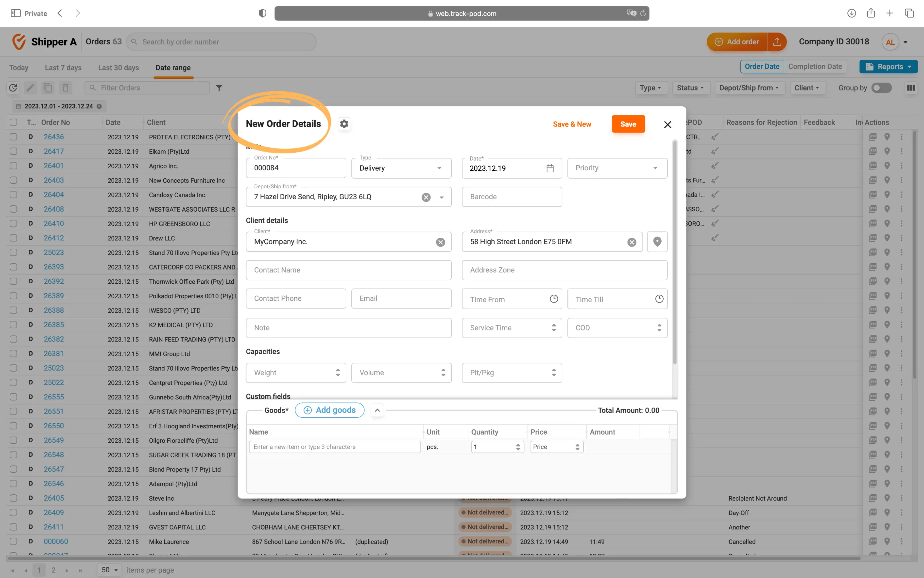Viewport: 924px width, 578px height.
Task: Open order number 26436 link
Action: 53,137
